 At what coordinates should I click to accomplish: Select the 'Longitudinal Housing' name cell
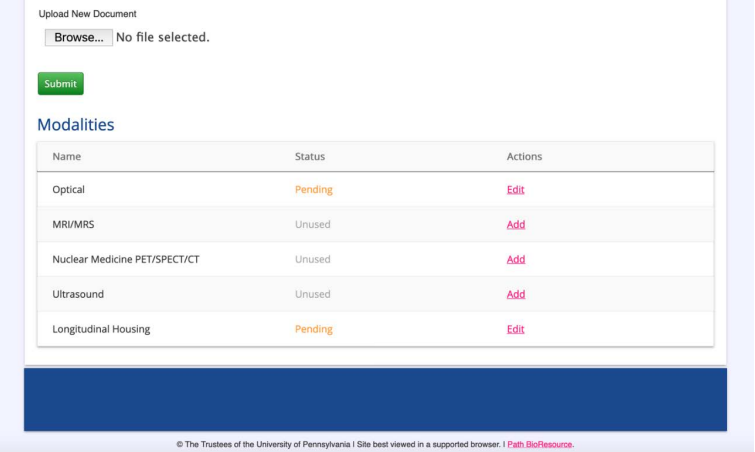[101, 329]
